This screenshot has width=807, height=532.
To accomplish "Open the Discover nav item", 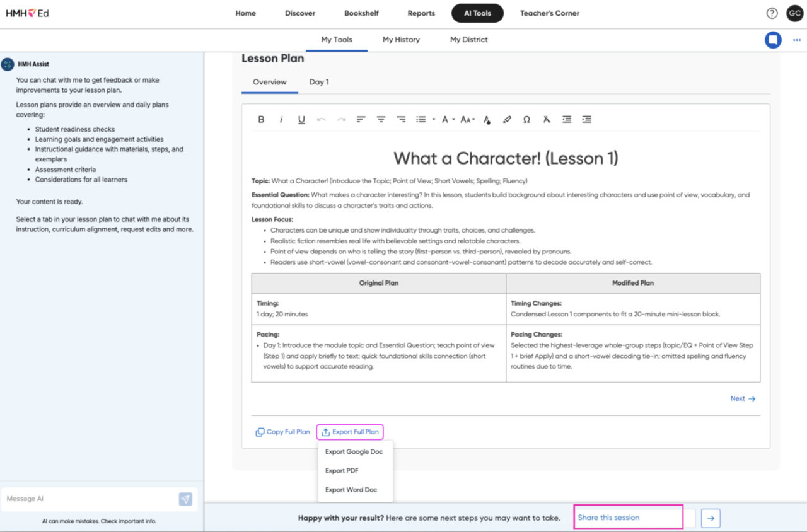I will (300, 13).
